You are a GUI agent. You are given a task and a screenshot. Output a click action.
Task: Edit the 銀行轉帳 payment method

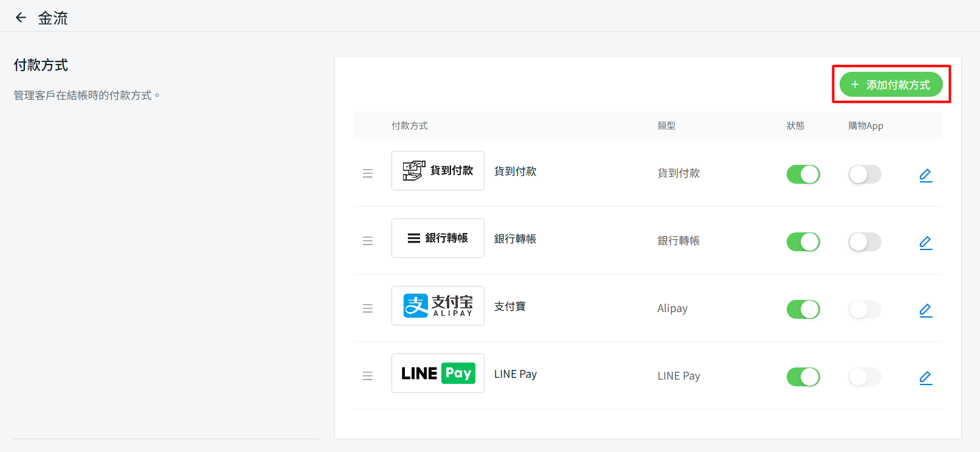(x=925, y=243)
